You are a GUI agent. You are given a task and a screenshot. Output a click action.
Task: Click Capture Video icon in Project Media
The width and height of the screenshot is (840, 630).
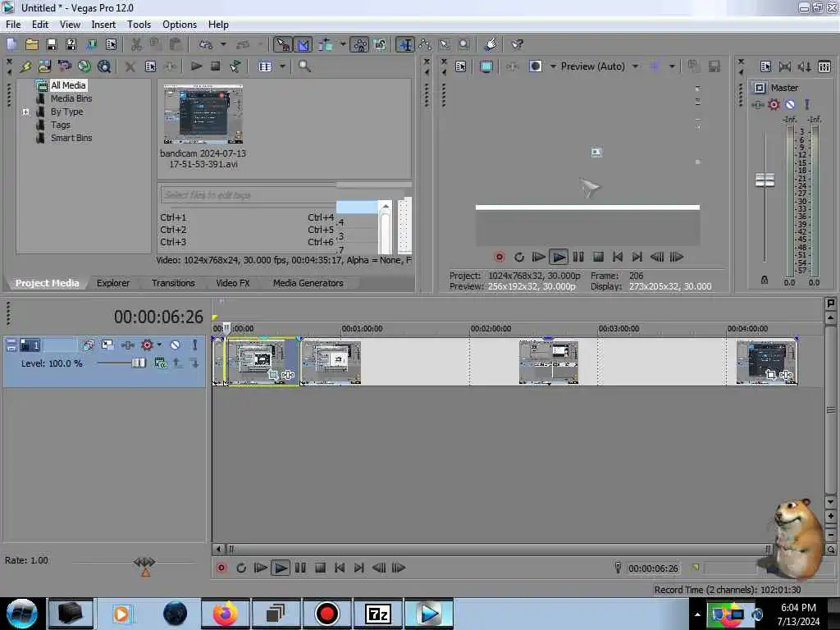64,66
